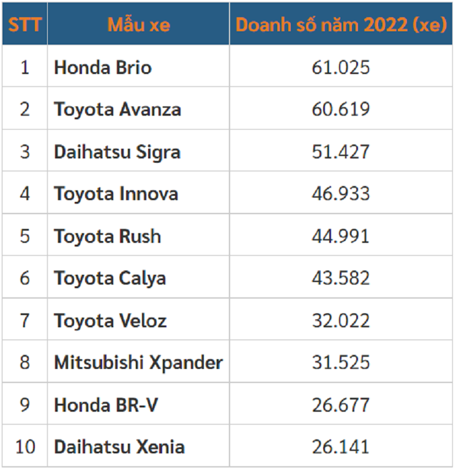Click the Toyota Innova model name
This screenshot has height=476, width=459.
[116, 194]
